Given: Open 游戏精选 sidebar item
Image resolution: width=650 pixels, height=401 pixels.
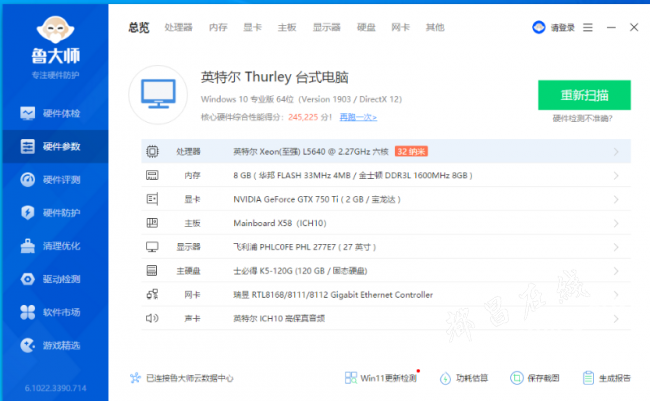Looking at the screenshot, I should [x=55, y=345].
